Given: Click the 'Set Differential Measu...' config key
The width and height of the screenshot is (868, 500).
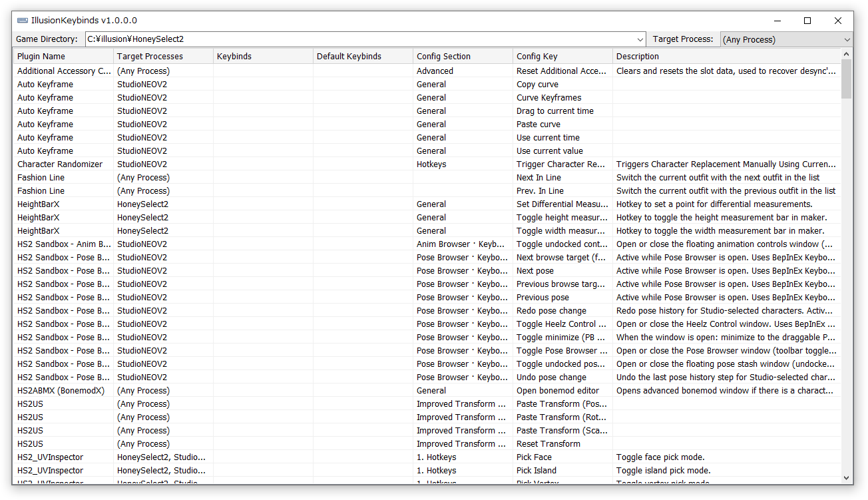Looking at the screenshot, I should (x=562, y=204).
